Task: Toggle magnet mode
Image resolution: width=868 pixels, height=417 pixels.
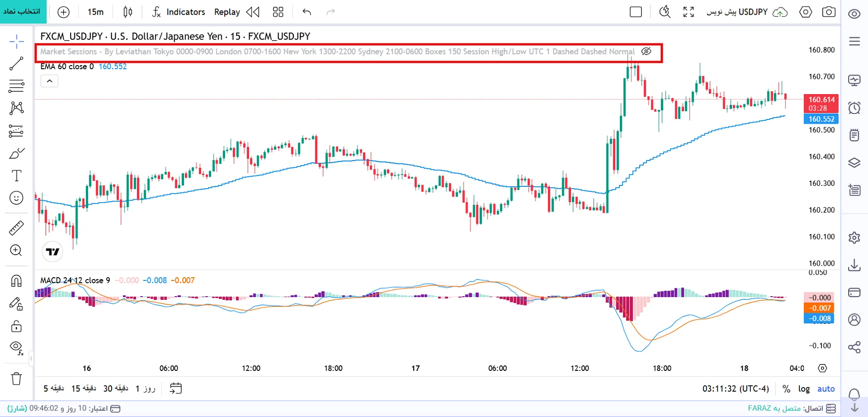Action: [17, 281]
